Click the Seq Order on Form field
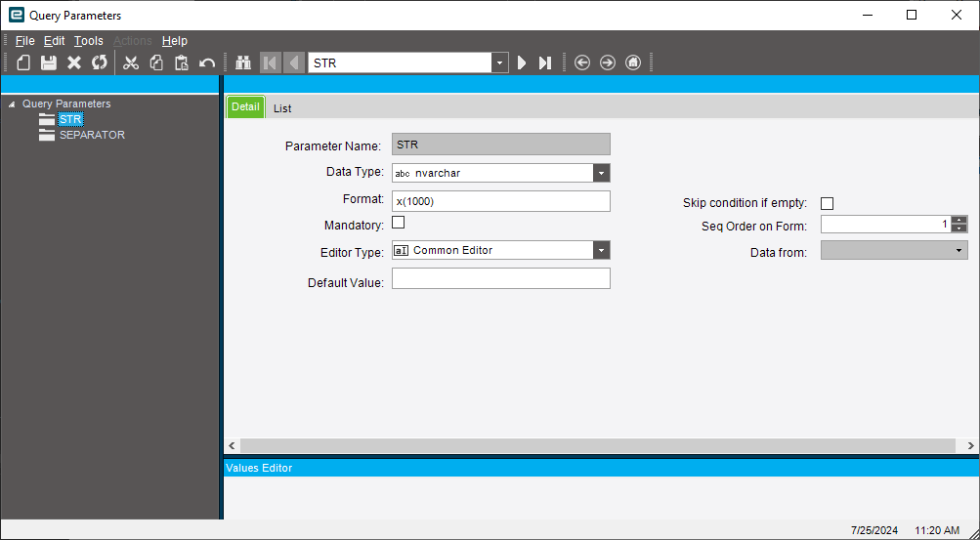 click(x=885, y=225)
